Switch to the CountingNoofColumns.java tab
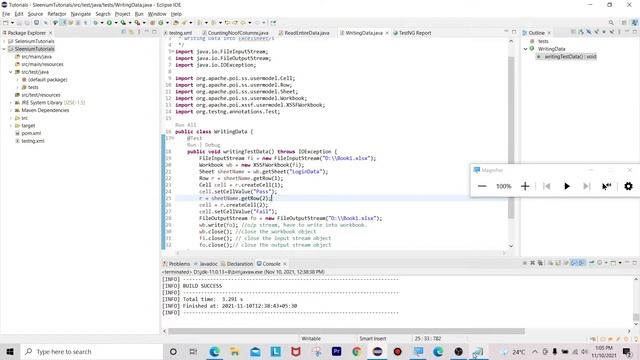The width and height of the screenshot is (640, 360). (235, 33)
